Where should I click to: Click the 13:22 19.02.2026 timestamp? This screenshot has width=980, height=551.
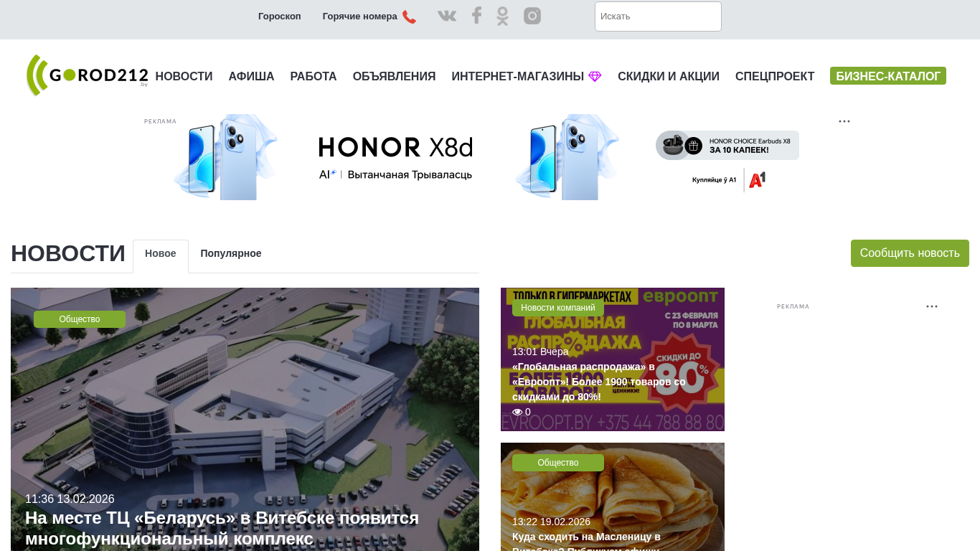click(551, 522)
